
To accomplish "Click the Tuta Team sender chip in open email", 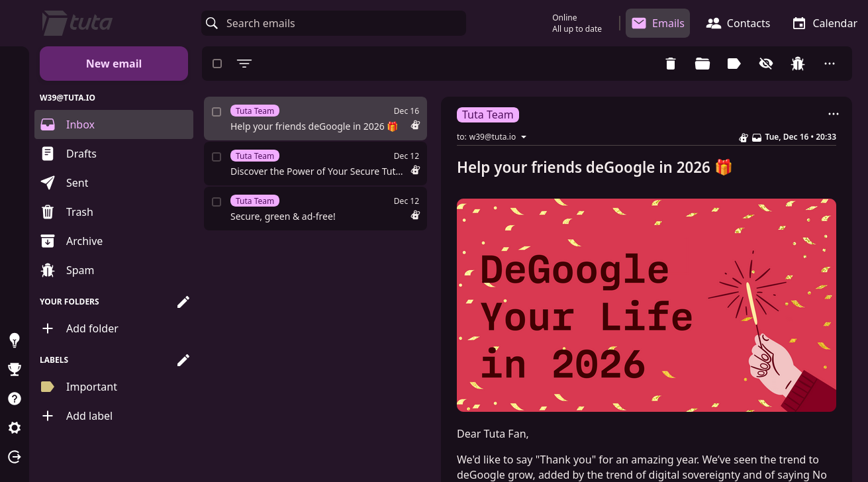I will click(x=488, y=115).
